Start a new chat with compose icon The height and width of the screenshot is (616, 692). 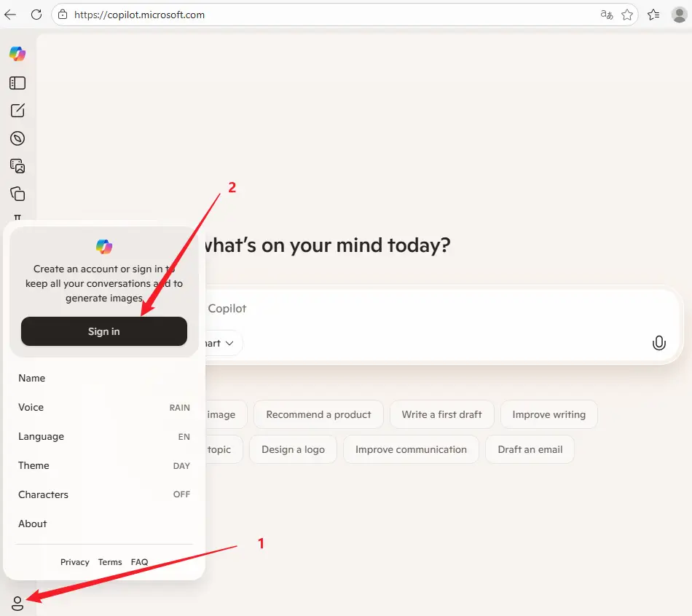click(x=17, y=111)
